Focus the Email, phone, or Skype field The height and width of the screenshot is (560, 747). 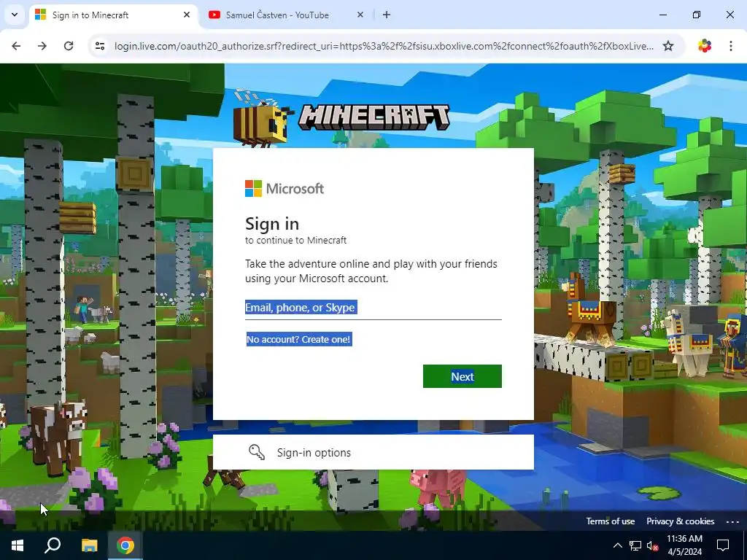coord(373,308)
